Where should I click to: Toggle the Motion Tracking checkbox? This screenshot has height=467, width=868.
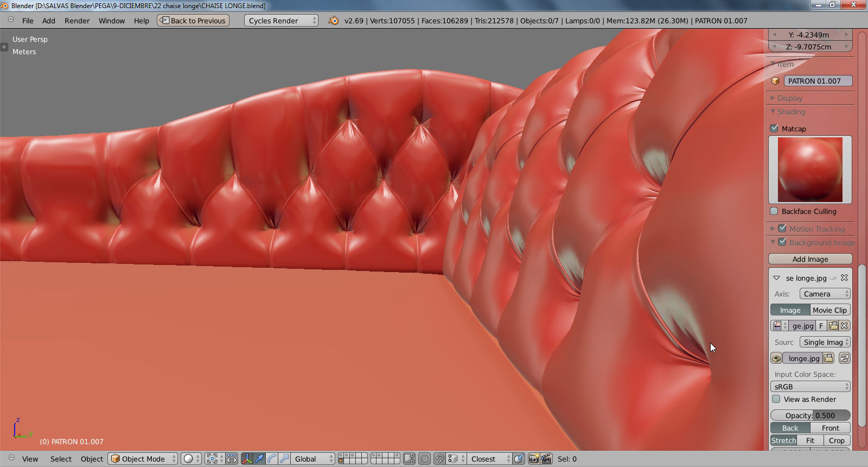(x=782, y=229)
